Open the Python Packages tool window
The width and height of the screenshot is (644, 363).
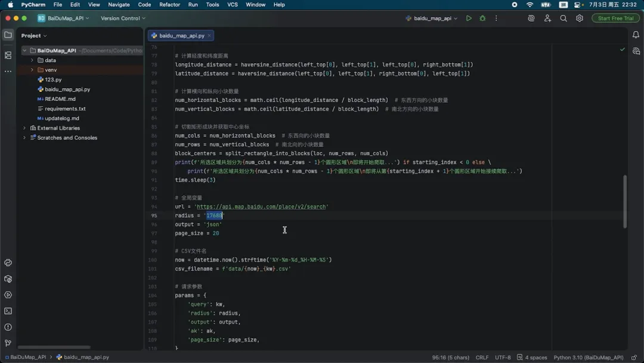tap(8, 263)
